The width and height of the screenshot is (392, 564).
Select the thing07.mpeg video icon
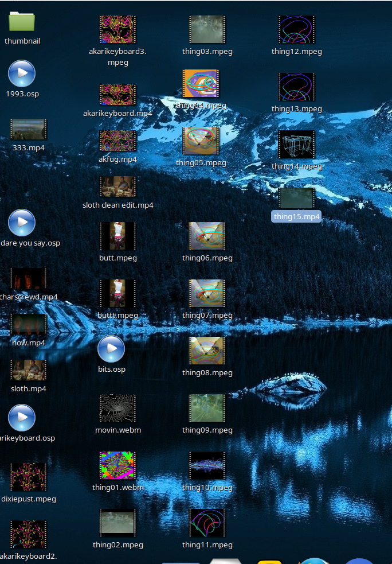pyautogui.click(x=207, y=294)
